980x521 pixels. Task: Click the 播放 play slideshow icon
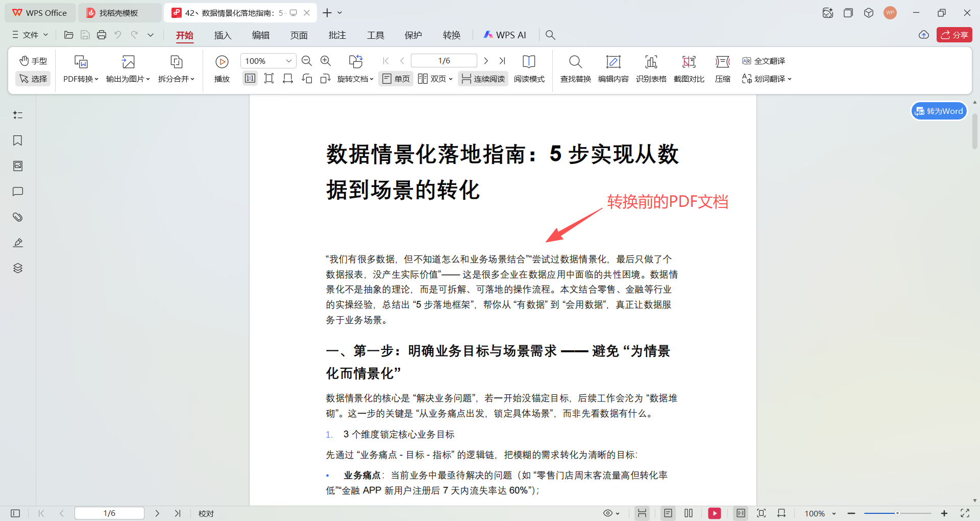pos(222,69)
